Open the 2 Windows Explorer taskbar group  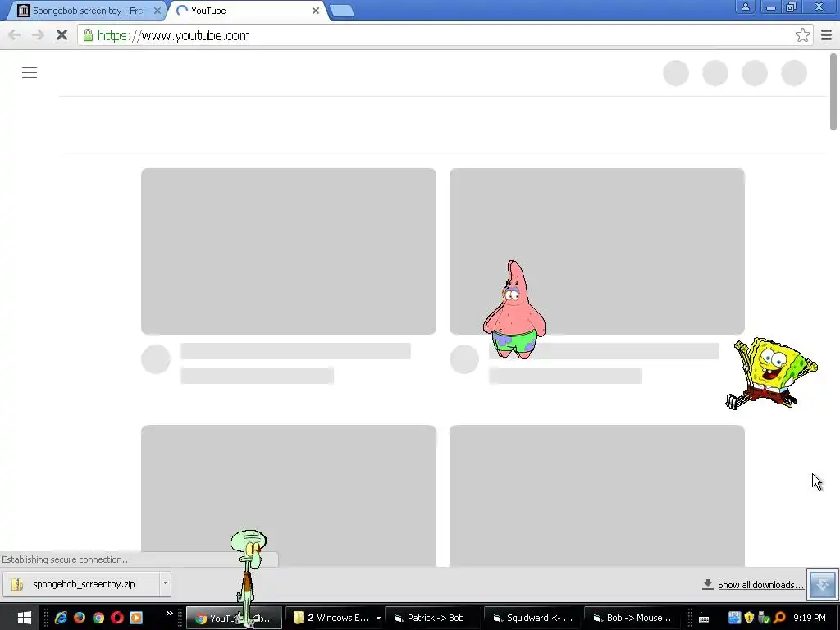click(x=332, y=618)
